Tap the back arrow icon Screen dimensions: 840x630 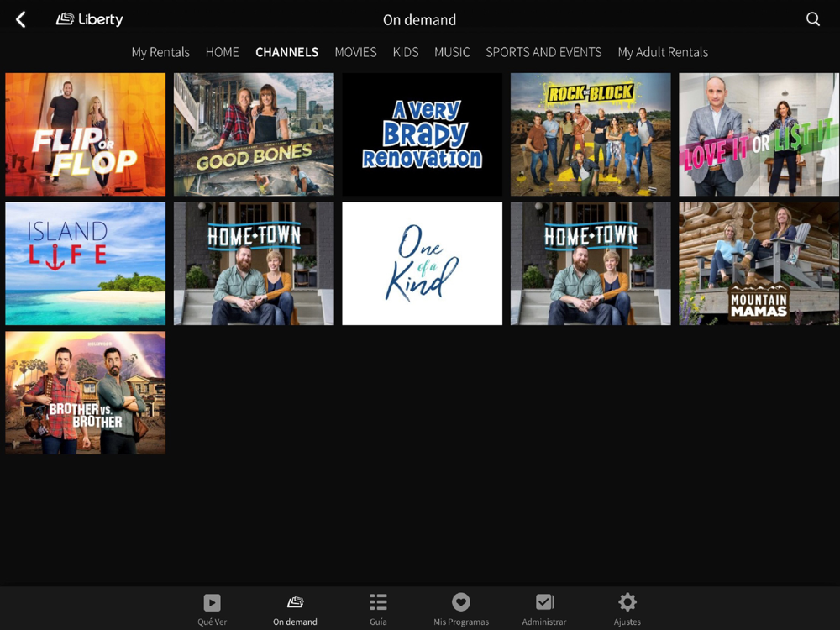click(20, 20)
